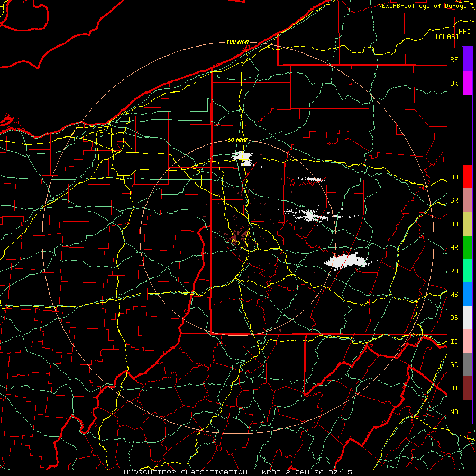The height and width of the screenshot is (476, 476).
Task: Click the HYDROMETEOR CLASSIFICATION caption text
Action: pyautogui.click(x=186, y=472)
